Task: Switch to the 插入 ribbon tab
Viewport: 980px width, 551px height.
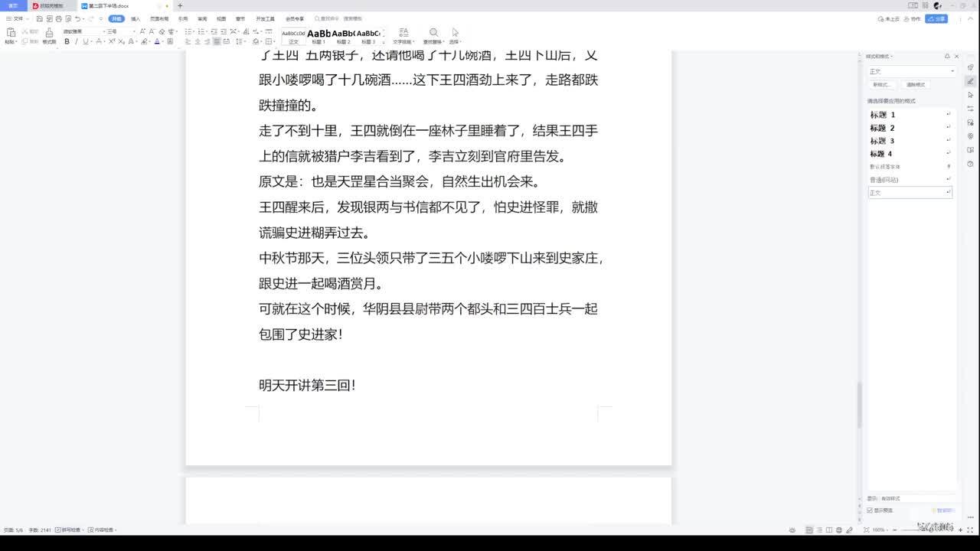Action: [x=136, y=18]
